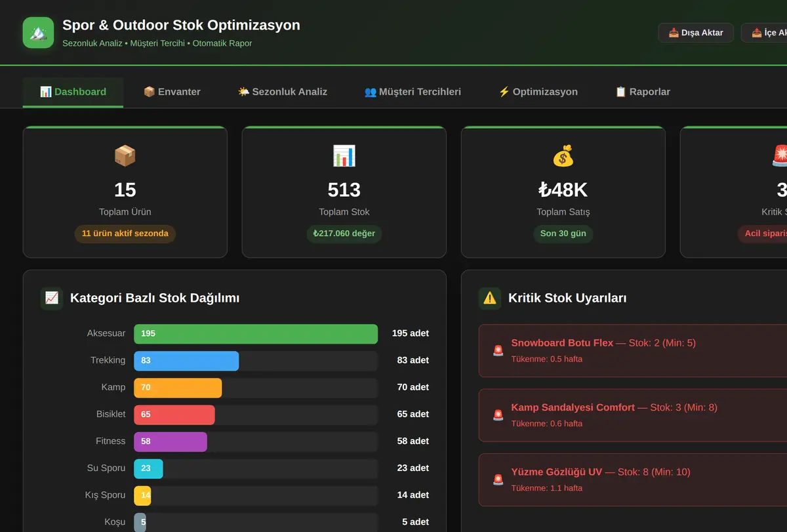Click the red Bisiklet stock bar
This screenshot has width=787, height=532.
tap(174, 414)
